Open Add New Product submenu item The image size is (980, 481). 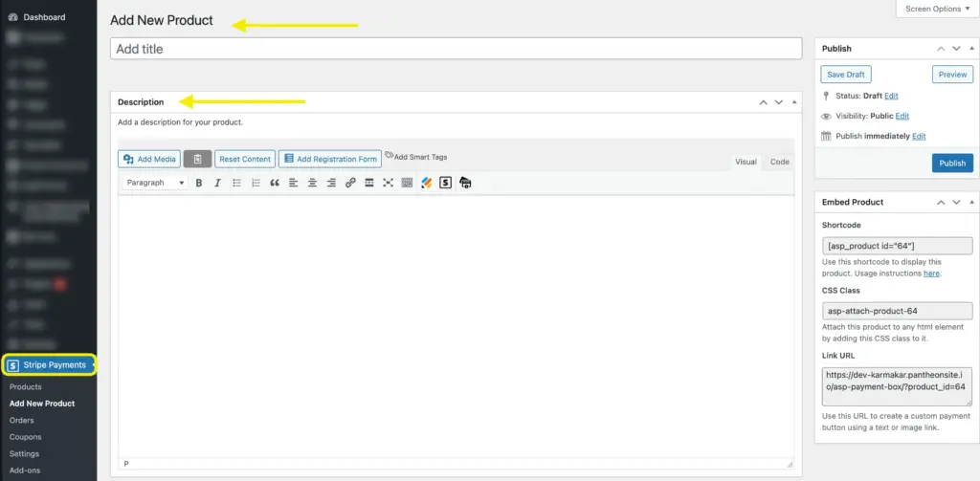tap(42, 404)
